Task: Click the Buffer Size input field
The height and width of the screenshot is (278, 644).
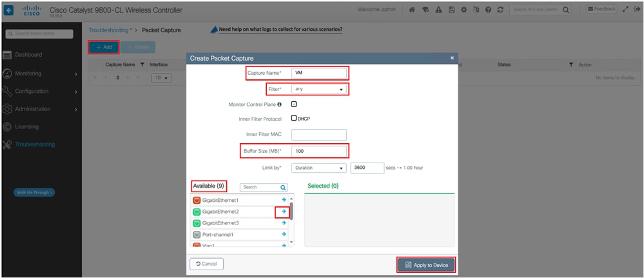Action: tap(319, 151)
